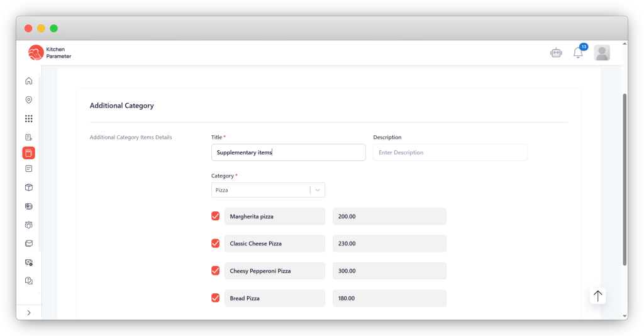The width and height of the screenshot is (644, 336).
Task: Open the robot assistant icon
Action: (x=555, y=53)
